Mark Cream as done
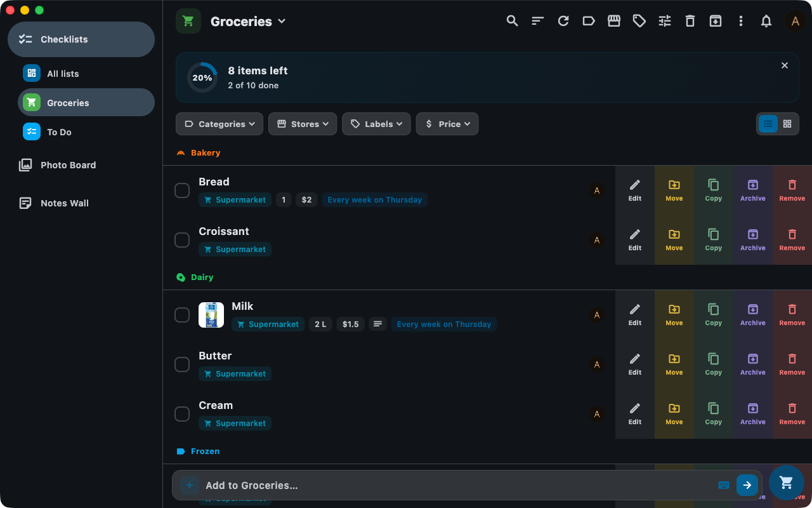The image size is (812, 508). coord(182,414)
